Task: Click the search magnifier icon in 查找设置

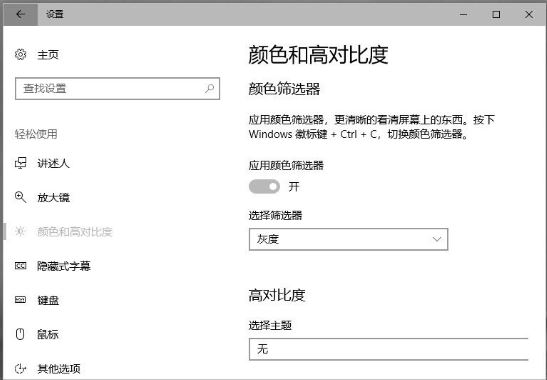Action: [210, 88]
